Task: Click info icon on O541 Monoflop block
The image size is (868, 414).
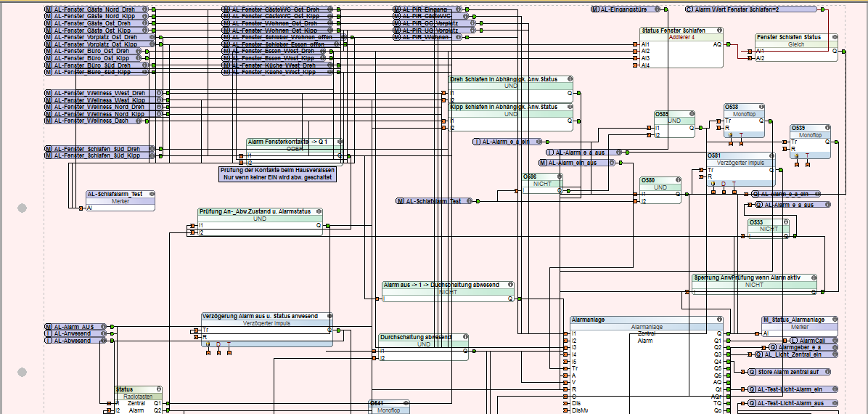Action: pos(405,403)
